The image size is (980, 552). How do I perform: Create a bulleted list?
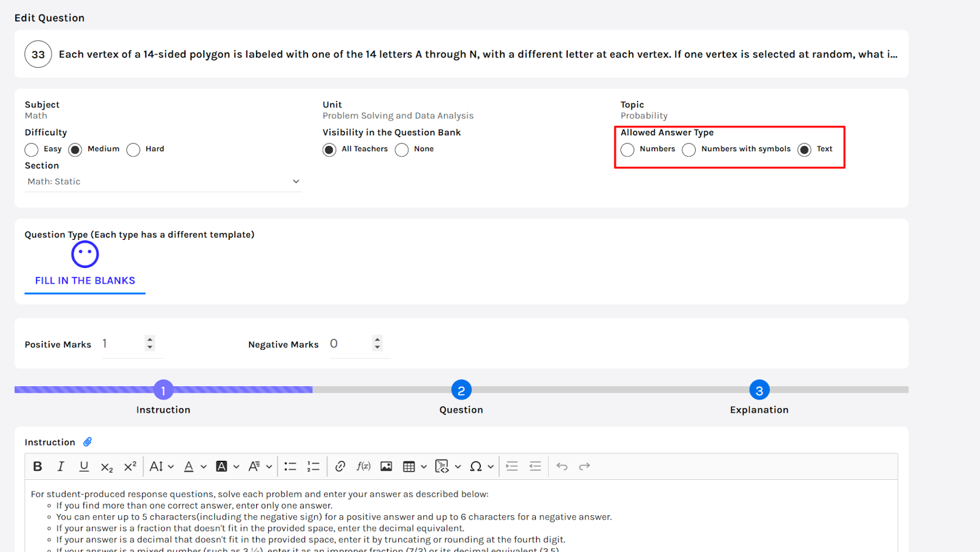tap(290, 466)
